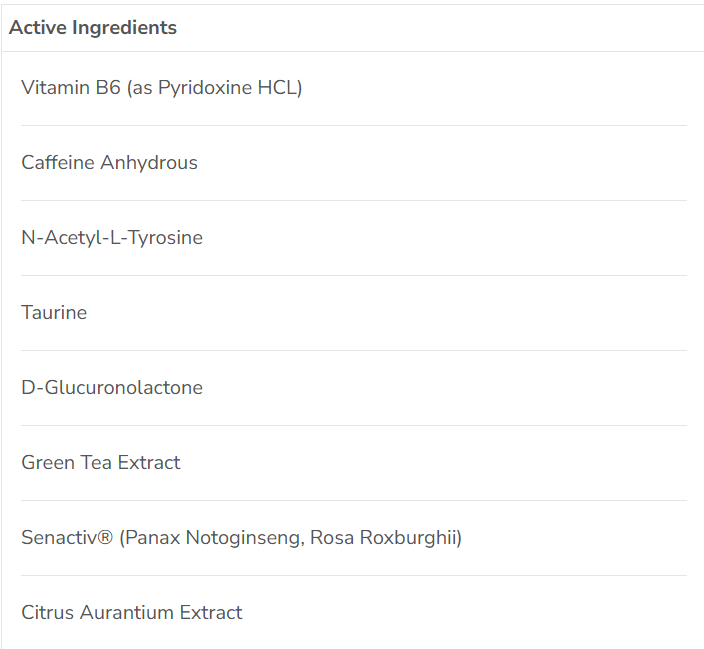
Task: Click the Senactiv brand name
Action: [59, 538]
